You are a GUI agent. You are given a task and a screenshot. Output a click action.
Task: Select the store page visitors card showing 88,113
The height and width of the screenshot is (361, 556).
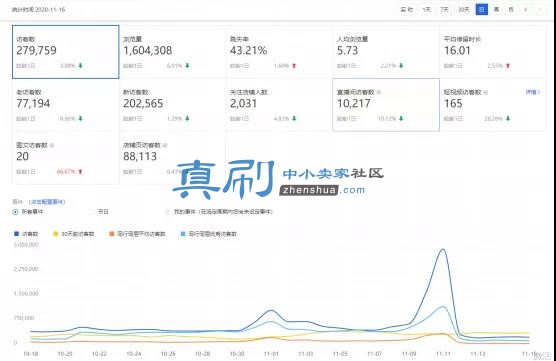172,158
